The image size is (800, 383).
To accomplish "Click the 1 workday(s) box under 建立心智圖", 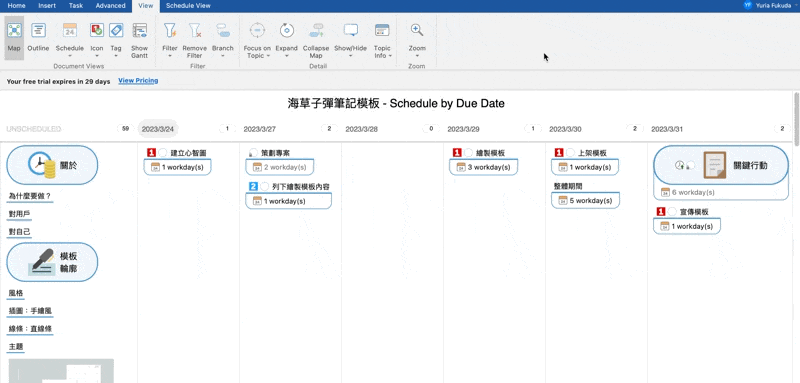I will coord(178,167).
